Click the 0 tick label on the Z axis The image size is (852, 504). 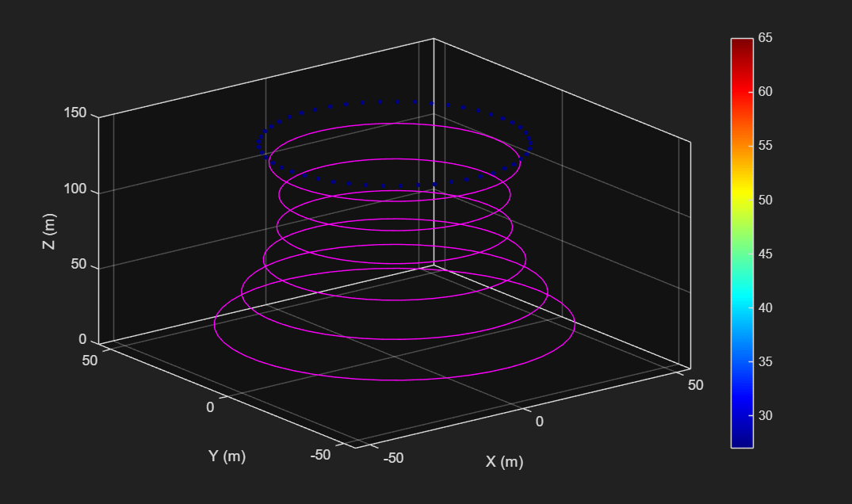point(82,340)
